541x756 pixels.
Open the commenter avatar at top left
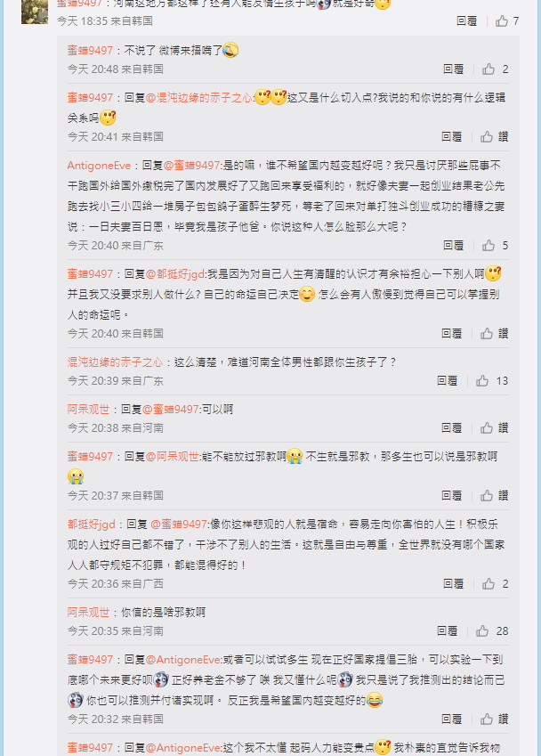[x=35, y=12]
